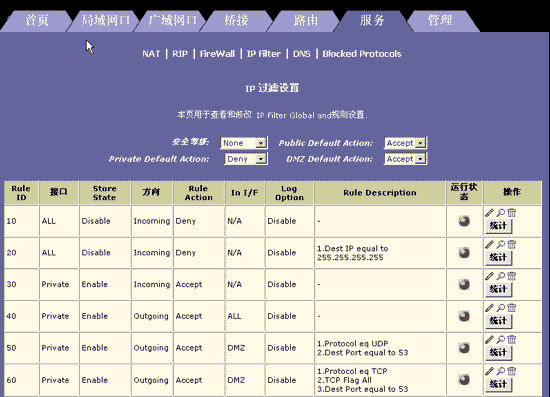Click the status indicator for rule 40
This screenshot has width=550, height=397.
[x=464, y=316]
